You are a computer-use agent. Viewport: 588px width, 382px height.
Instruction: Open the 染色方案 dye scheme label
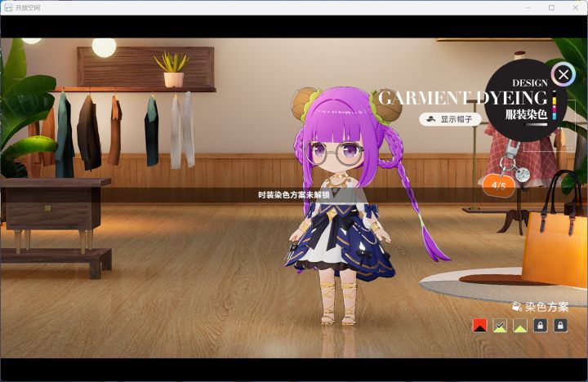546,307
